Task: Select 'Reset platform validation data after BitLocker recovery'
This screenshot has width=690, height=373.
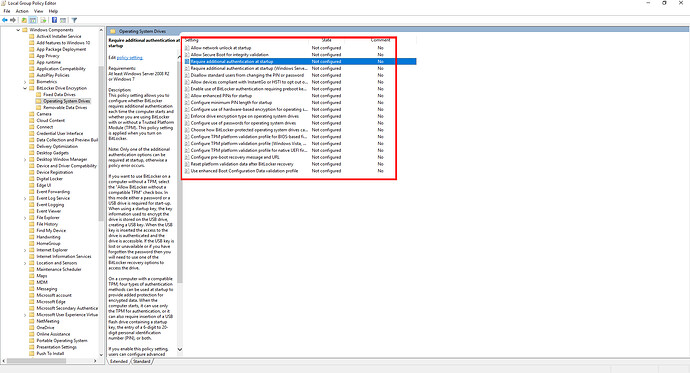Action: point(242,164)
